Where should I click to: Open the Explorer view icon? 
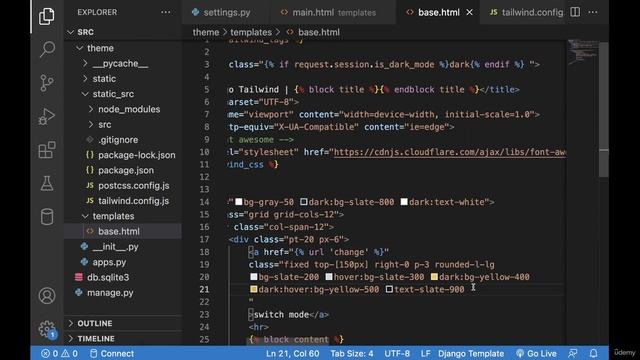(47, 16)
